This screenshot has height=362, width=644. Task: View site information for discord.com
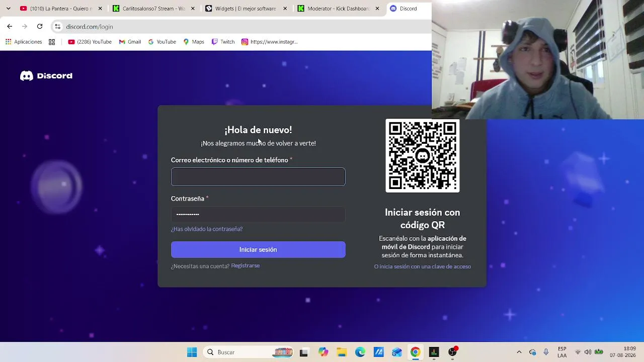point(57,26)
